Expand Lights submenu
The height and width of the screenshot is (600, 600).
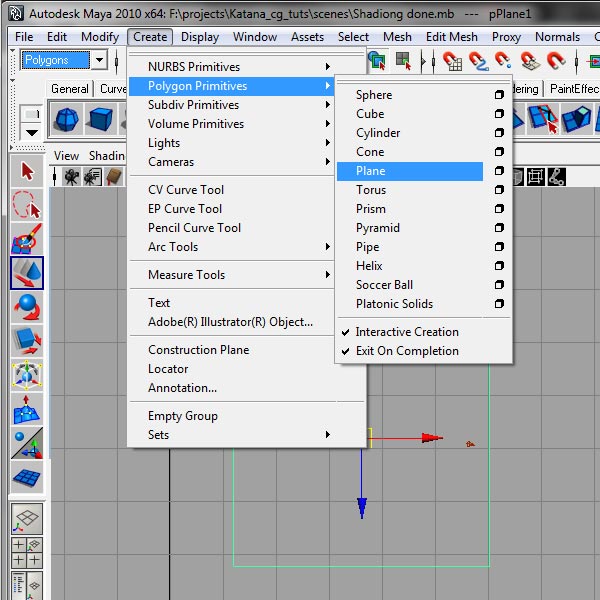tap(231, 143)
